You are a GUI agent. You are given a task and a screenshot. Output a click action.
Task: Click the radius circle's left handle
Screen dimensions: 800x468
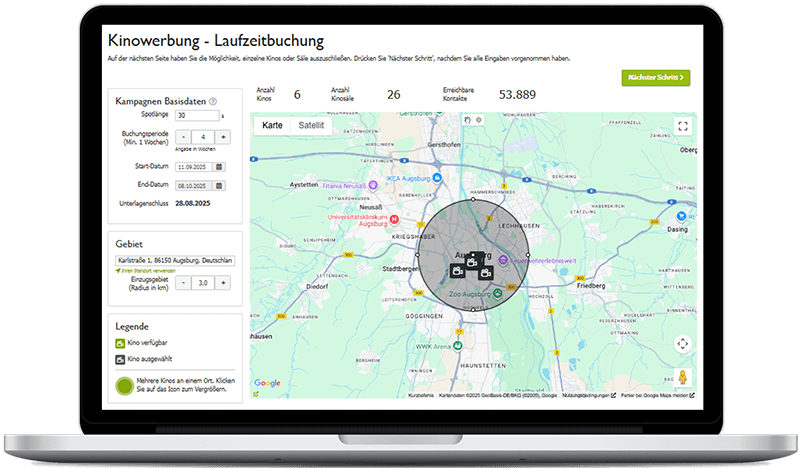click(x=418, y=255)
